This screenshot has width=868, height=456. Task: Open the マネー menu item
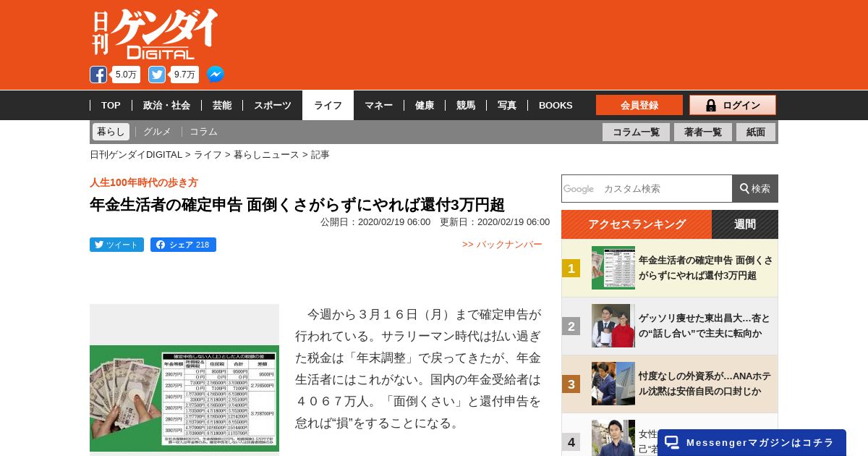click(x=379, y=106)
